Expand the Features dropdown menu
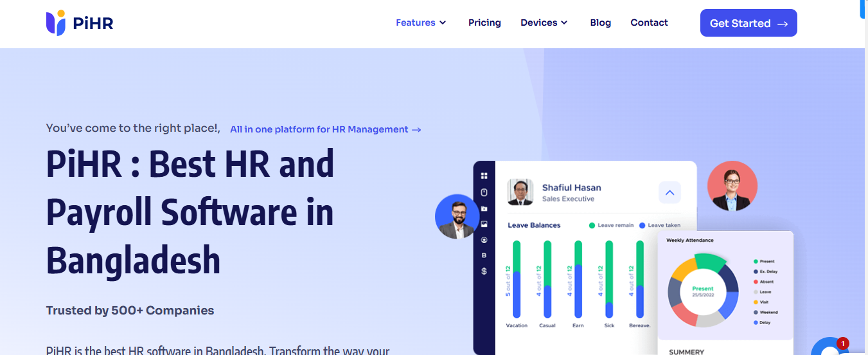868x355 pixels. [421, 23]
